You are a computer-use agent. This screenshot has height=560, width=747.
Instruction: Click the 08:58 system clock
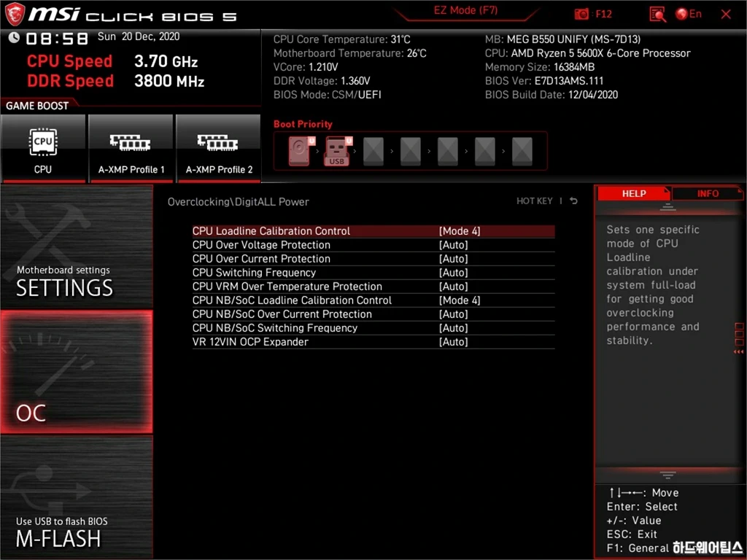pyautogui.click(x=57, y=39)
